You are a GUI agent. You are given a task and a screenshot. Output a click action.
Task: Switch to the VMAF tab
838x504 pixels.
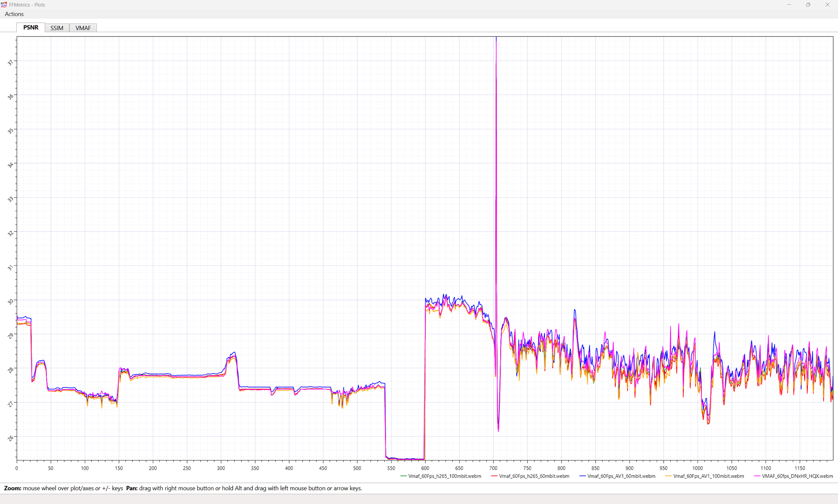(x=83, y=28)
